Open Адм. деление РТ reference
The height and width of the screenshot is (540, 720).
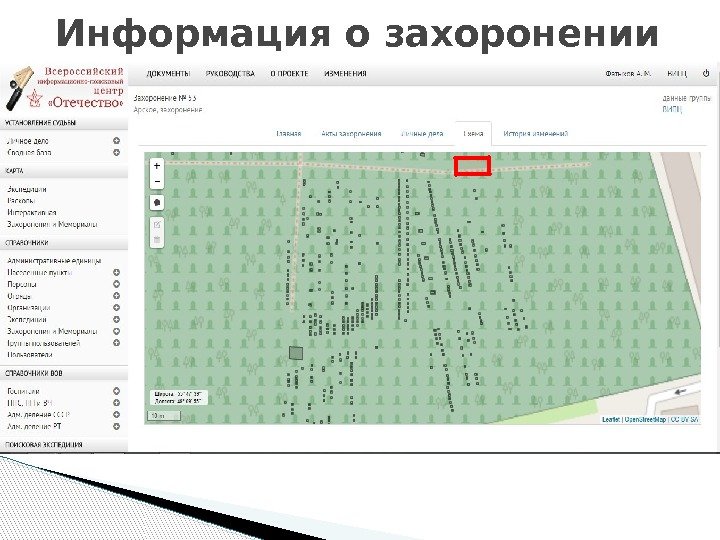coord(34,427)
